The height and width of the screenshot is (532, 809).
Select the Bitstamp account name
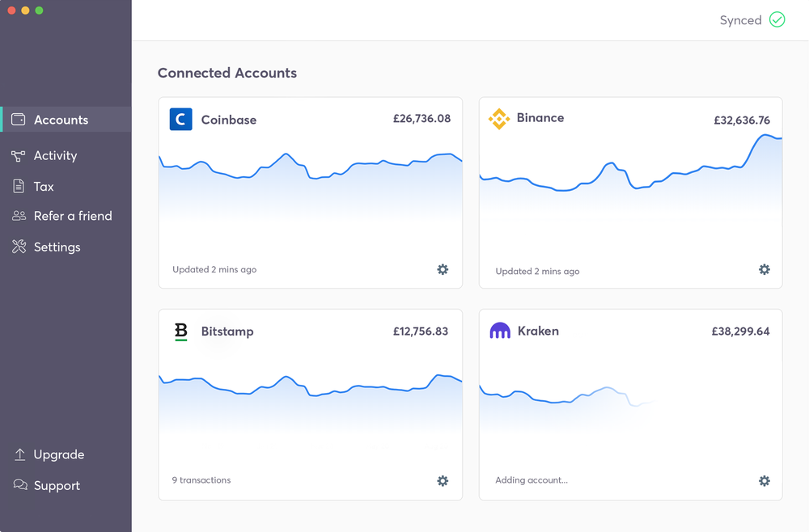227,331
